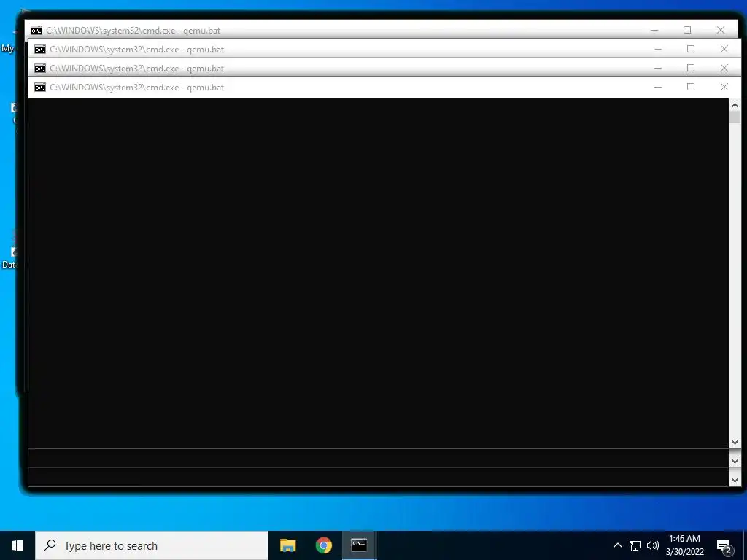Close the backmost cmd window

[x=720, y=30]
